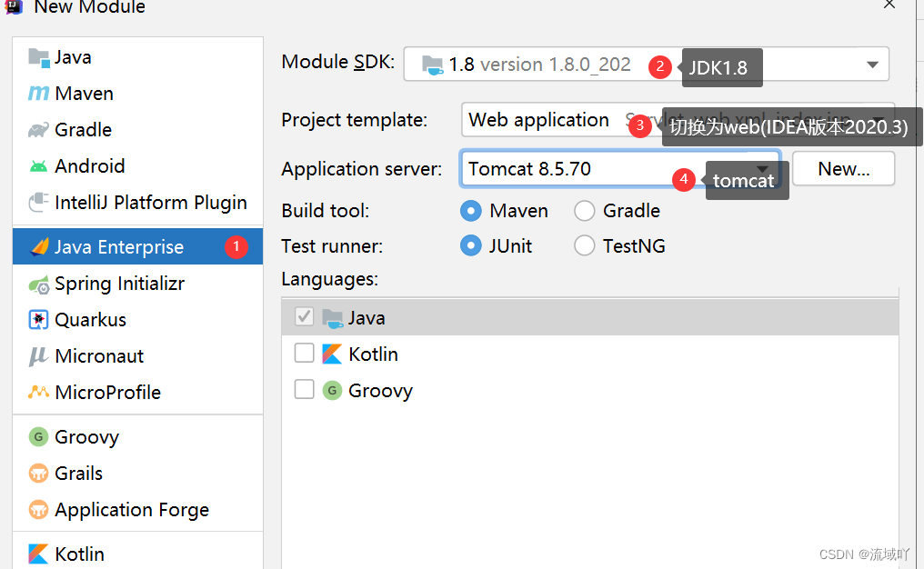
Task: Select Gradle as the build tool
Action: click(x=585, y=211)
